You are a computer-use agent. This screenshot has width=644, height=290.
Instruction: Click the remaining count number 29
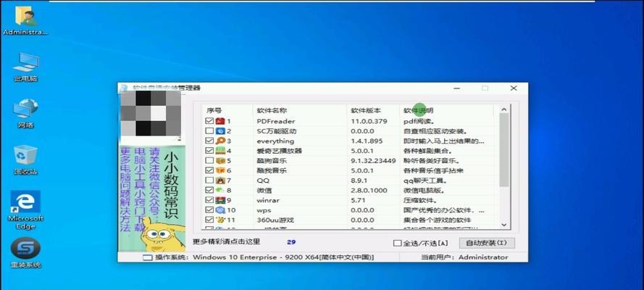tap(291, 242)
